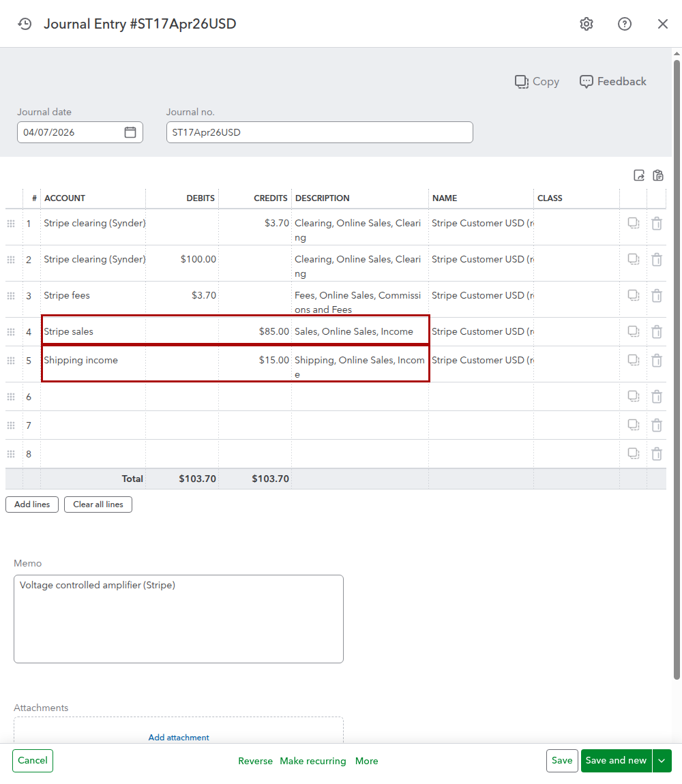Delete the Shipping income line
This screenshot has width=682, height=784.
pos(657,361)
